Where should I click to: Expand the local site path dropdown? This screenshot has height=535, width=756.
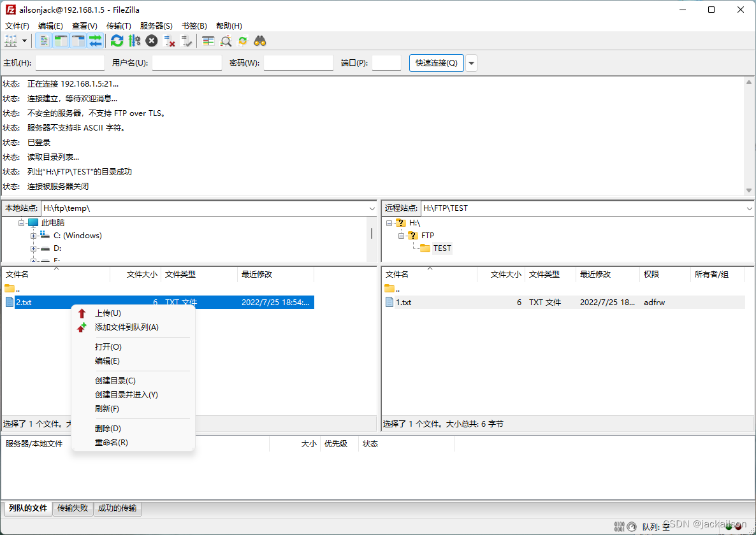372,208
